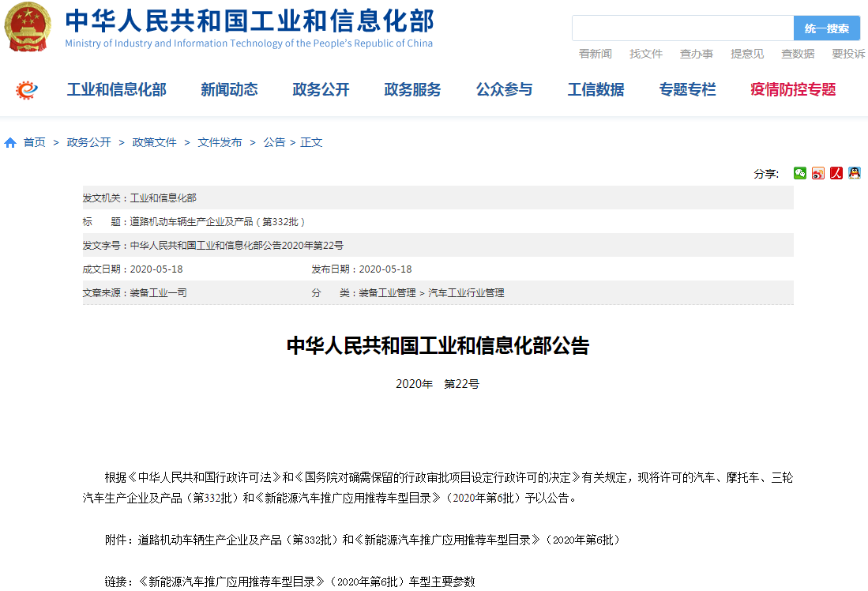Click the national emblem logo

[28, 27]
